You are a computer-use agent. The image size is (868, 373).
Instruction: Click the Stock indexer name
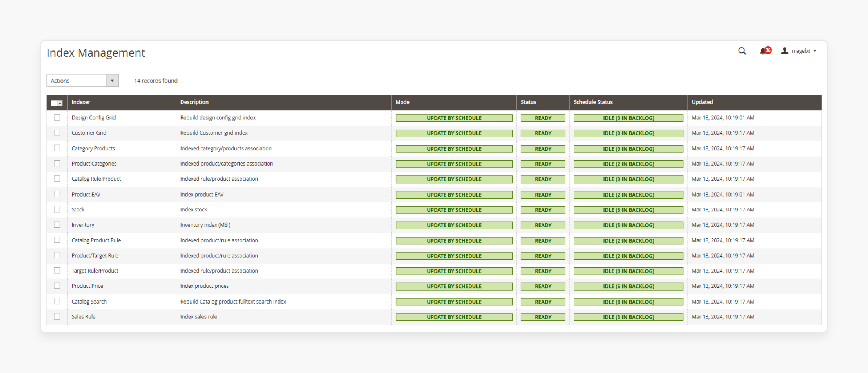78,210
